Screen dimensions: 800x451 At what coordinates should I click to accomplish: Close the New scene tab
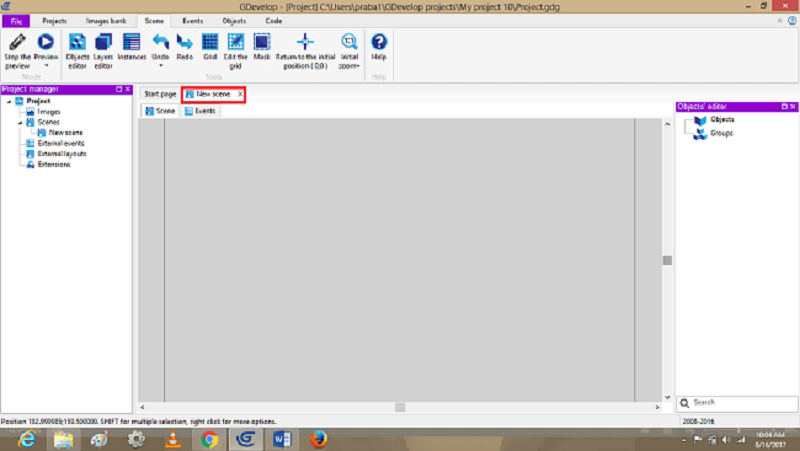click(x=240, y=94)
